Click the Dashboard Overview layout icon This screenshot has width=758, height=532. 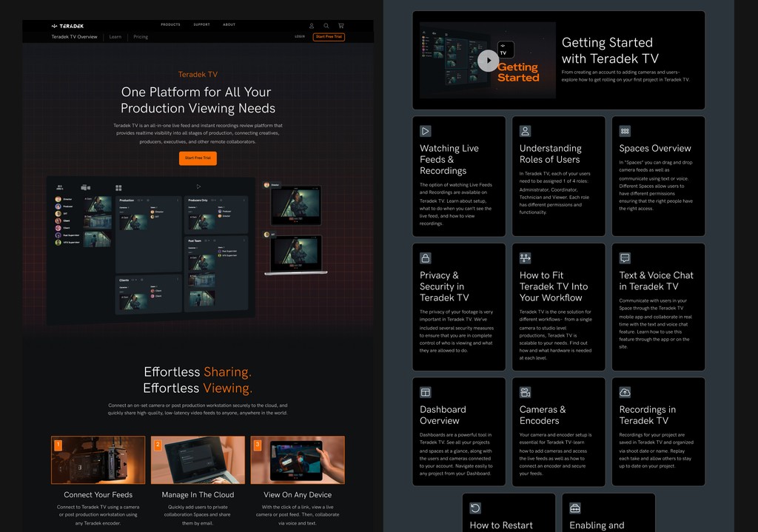click(x=426, y=392)
